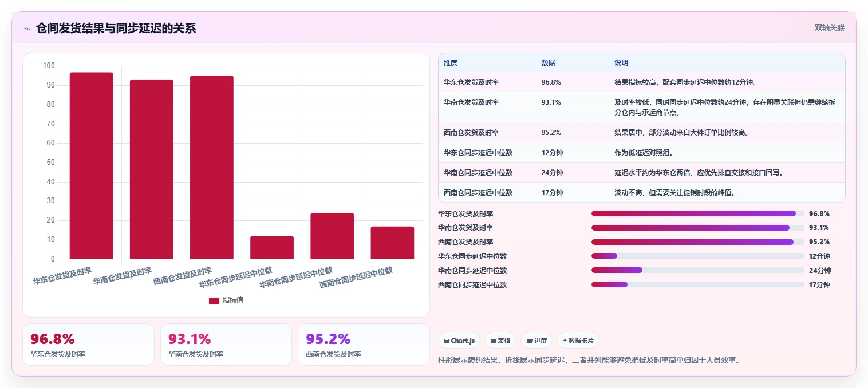The width and height of the screenshot is (868, 388).
Task: Open the 表格 tag chip
Action: pos(500,341)
